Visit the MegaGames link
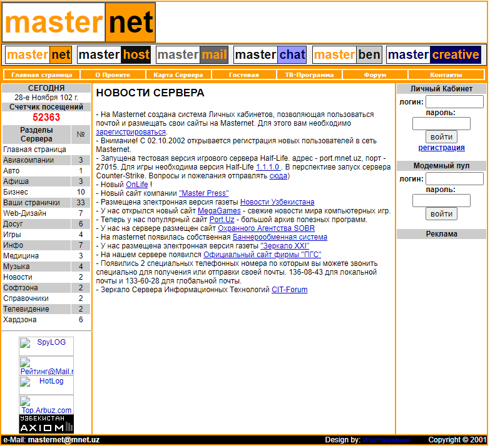Viewport: 490px width, 448px height. pos(219,211)
